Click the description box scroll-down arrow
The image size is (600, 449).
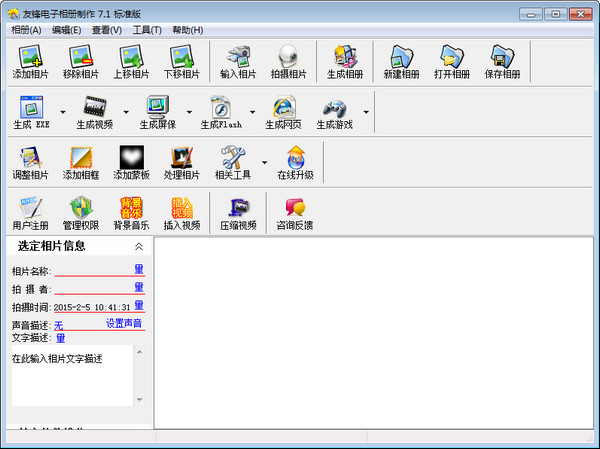(140, 400)
